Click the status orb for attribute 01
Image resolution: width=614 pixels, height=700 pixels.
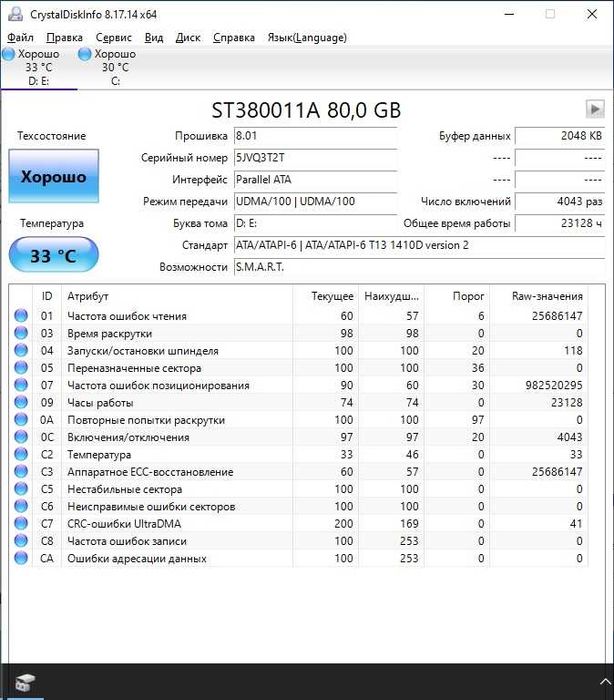(x=21, y=316)
